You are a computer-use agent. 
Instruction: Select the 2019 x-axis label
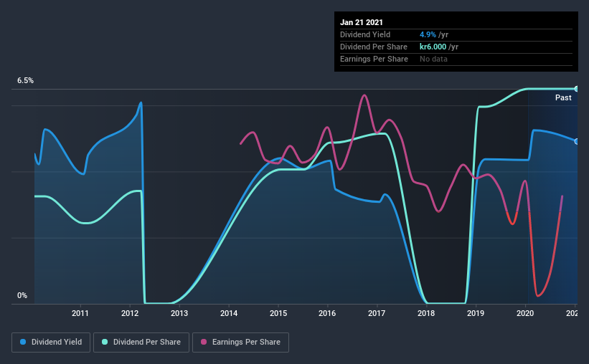coord(476,313)
